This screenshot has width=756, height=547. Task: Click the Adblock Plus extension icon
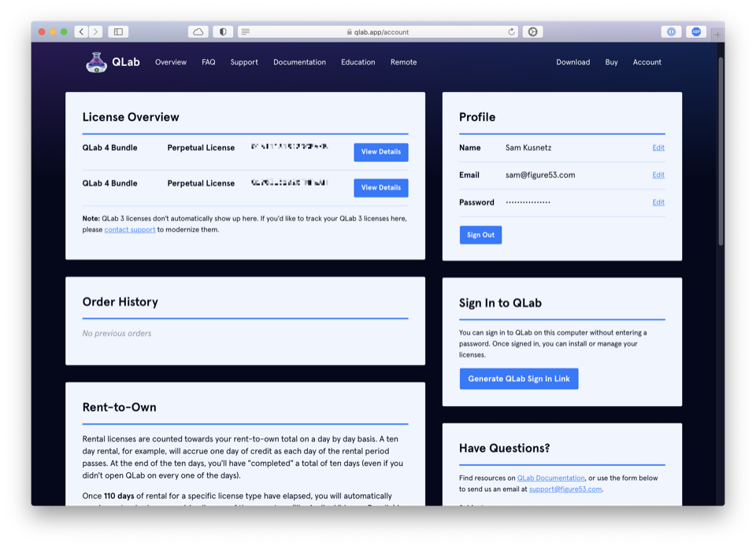point(695,32)
